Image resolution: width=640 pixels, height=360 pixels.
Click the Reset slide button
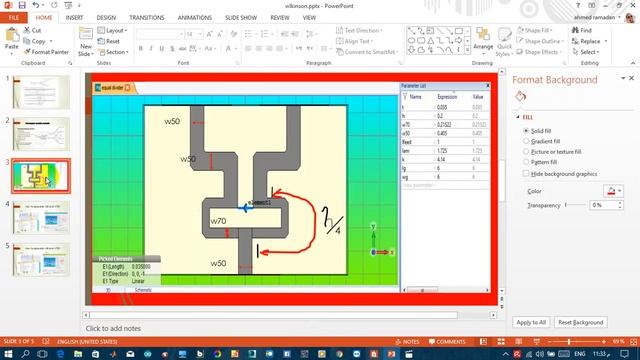[109, 41]
